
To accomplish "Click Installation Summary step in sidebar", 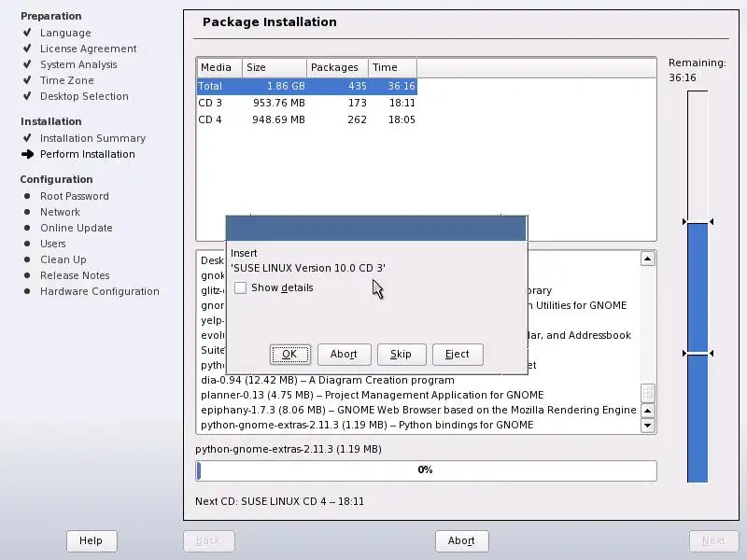I will coord(92,138).
